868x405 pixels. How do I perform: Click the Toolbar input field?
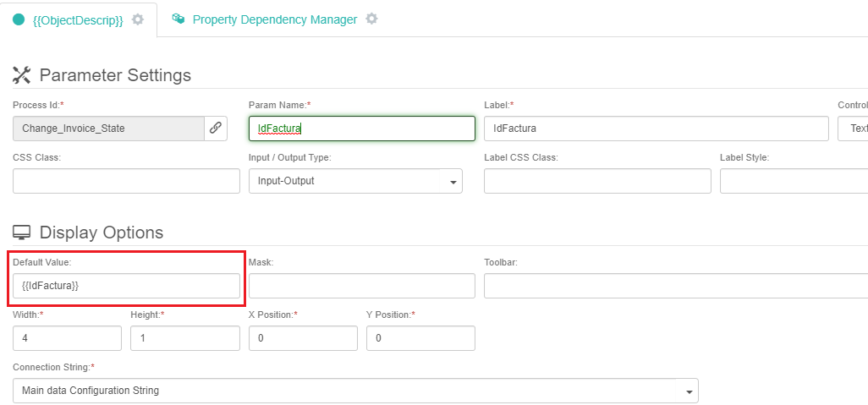(676, 286)
